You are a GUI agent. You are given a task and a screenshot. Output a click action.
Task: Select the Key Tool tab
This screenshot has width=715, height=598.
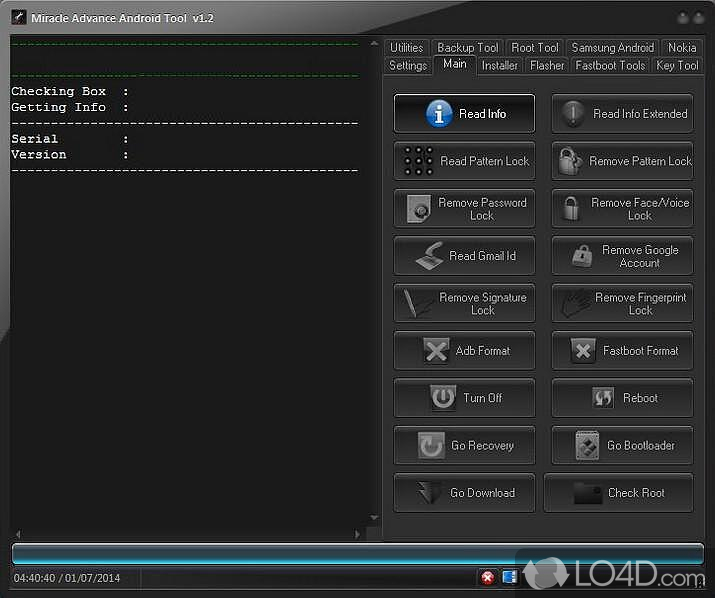pyautogui.click(x=677, y=66)
